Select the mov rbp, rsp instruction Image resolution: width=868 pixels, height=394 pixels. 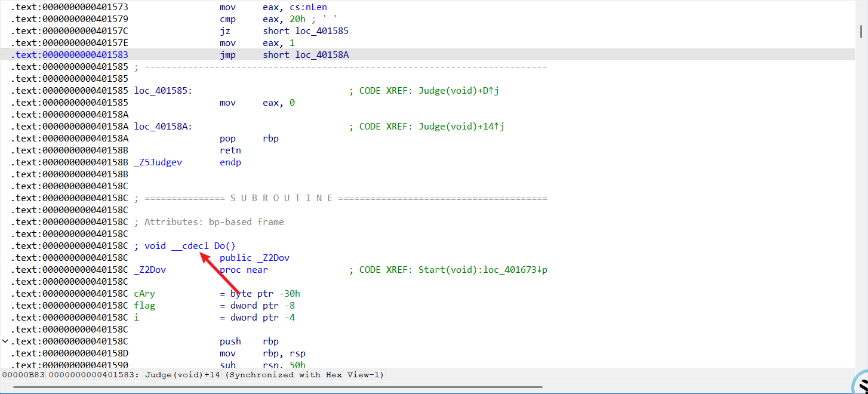tap(263, 353)
